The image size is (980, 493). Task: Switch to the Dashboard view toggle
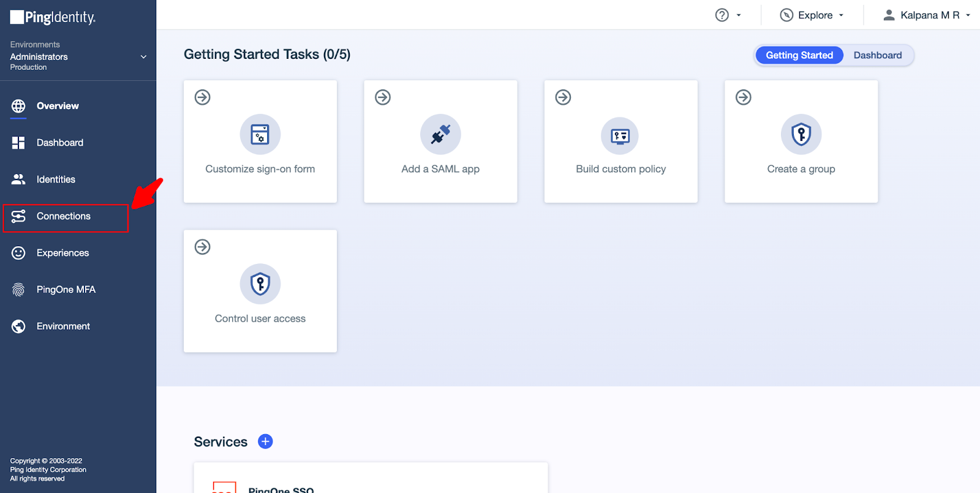tap(877, 55)
